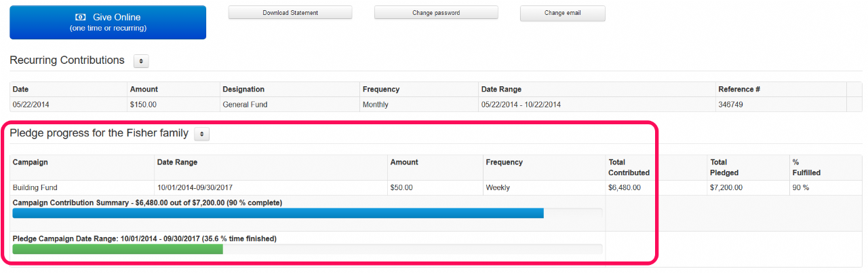Click the blue contribution summary progress bar
Image resolution: width=868 pixels, height=273 pixels.
(x=278, y=213)
